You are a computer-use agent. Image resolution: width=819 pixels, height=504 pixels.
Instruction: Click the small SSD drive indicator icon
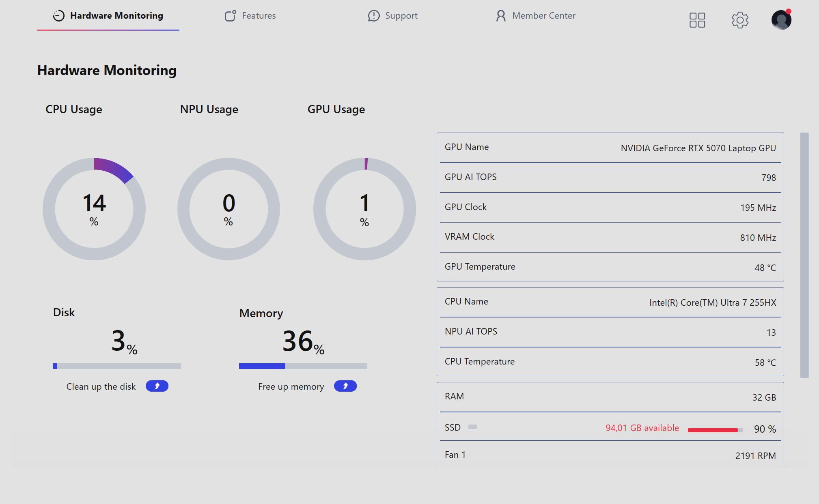click(472, 427)
